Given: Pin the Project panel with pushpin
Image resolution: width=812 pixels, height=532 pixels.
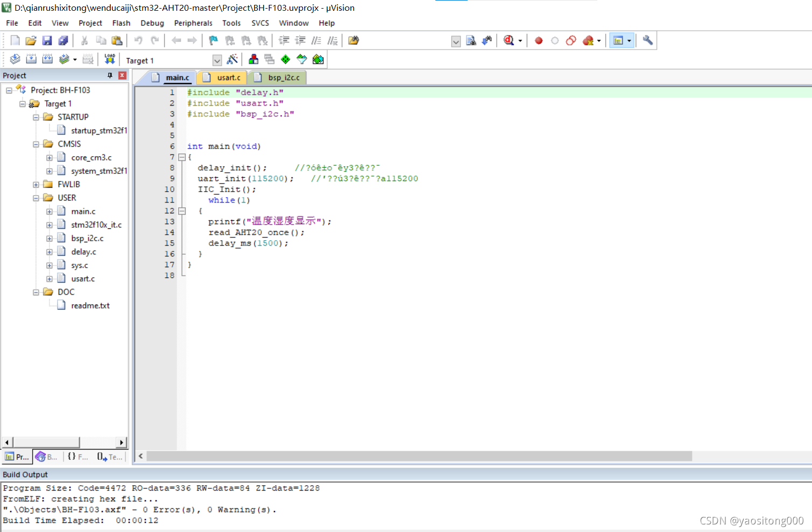Looking at the screenshot, I should pyautogui.click(x=110, y=75).
